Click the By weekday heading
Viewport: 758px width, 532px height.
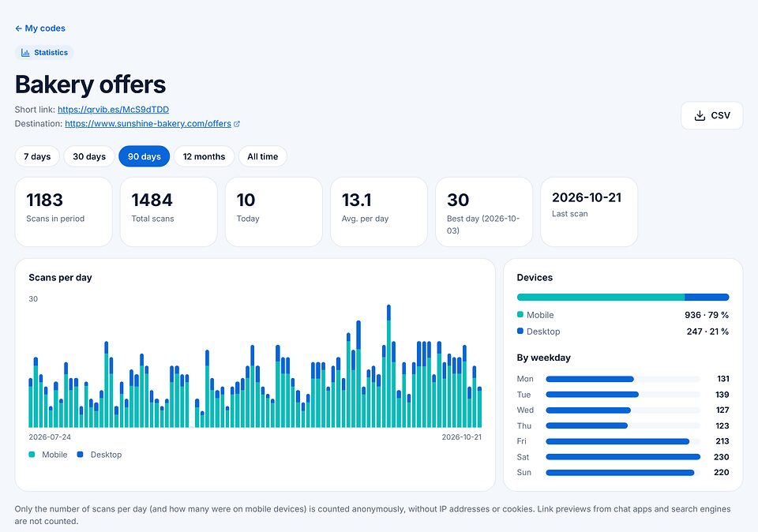(543, 358)
